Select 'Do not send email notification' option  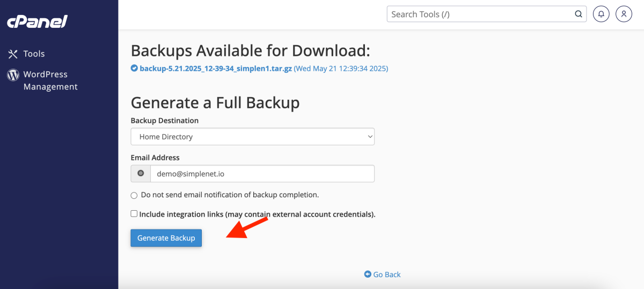click(x=134, y=195)
